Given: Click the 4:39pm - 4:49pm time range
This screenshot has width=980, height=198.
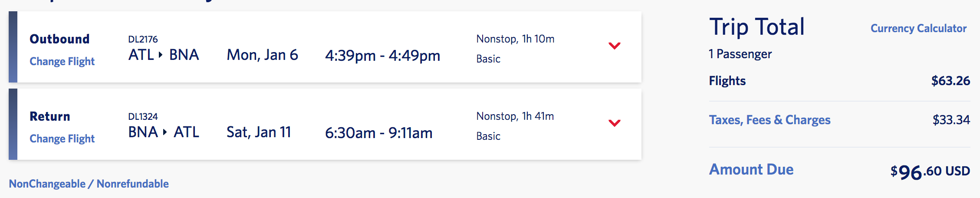Looking at the screenshot, I should coord(382,56).
